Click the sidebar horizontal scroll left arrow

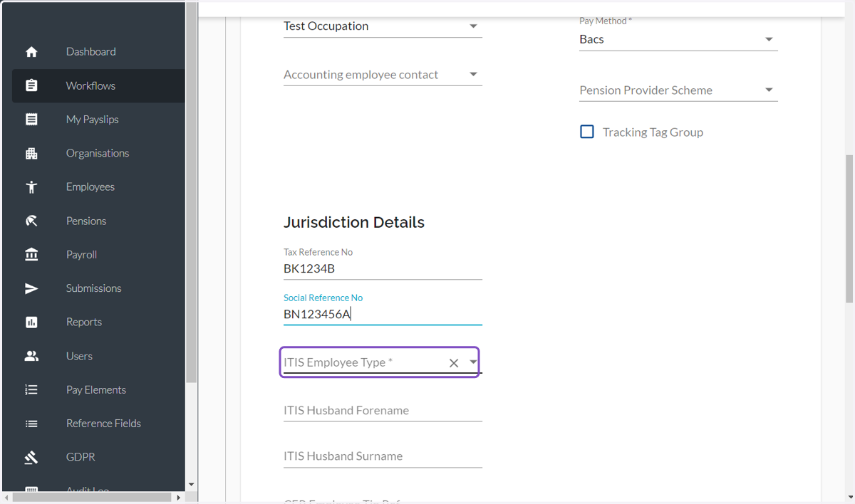coord(6,497)
